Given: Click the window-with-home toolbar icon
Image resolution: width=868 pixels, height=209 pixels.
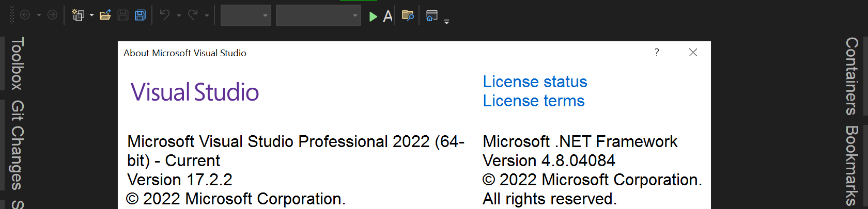Looking at the screenshot, I should click(x=432, y=15).
